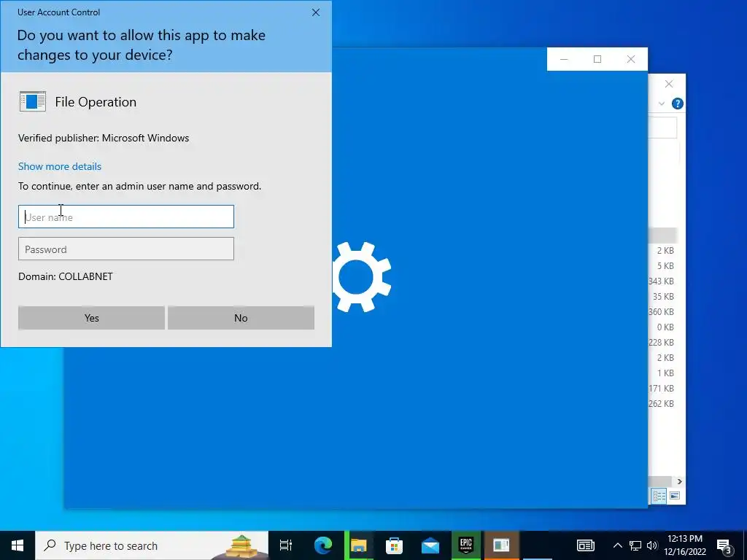
Task: Select the 262 KB file size entry
Action: [x=661, y=403]
